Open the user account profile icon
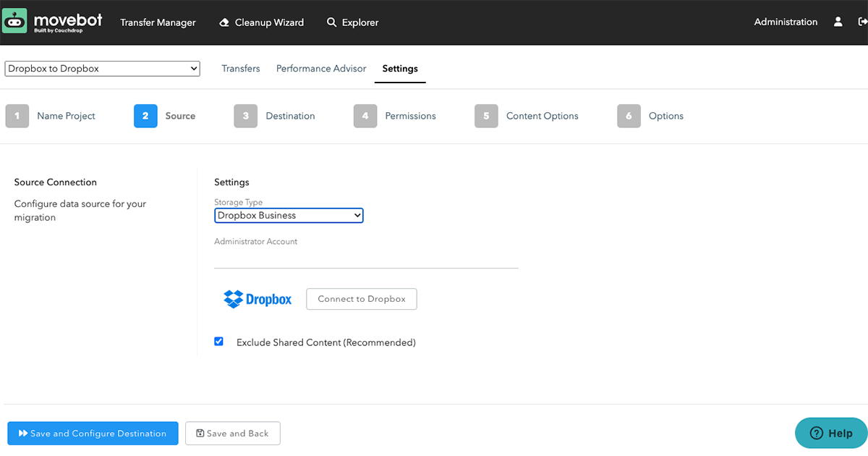 pos(838,22)
